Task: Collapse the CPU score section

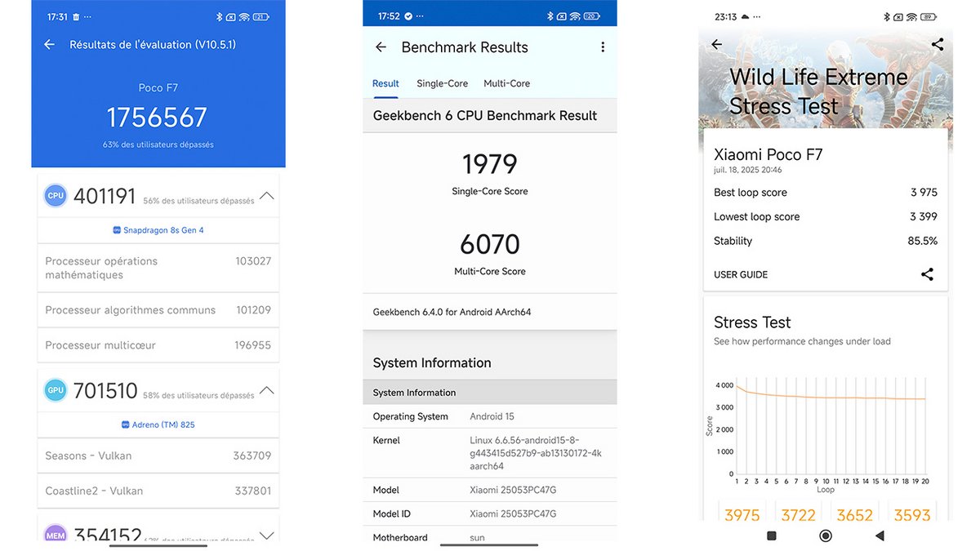Action: [266, 196]
